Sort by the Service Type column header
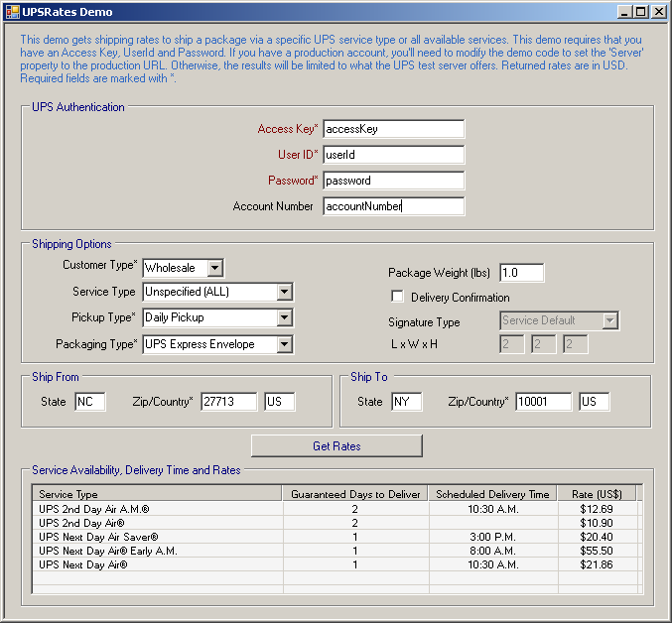Viewport: 672px width, 623px height. tap(157, 494)
